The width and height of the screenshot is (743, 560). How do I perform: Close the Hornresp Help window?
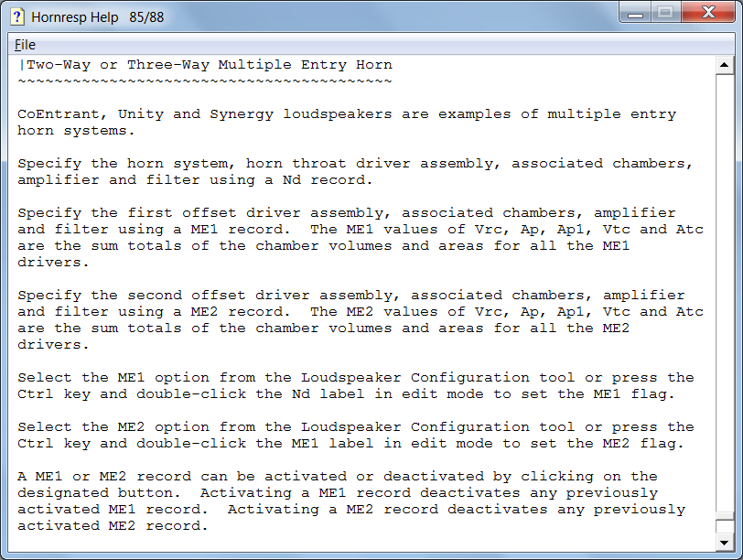(708, 13)
